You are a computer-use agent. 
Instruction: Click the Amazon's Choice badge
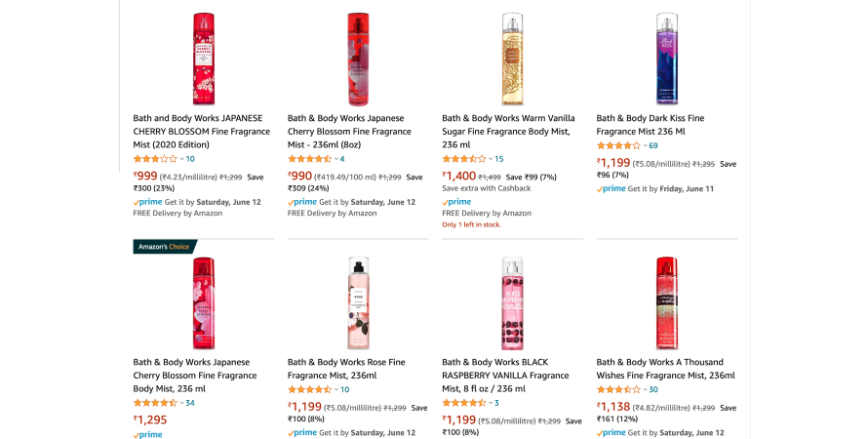click(165, 247)
